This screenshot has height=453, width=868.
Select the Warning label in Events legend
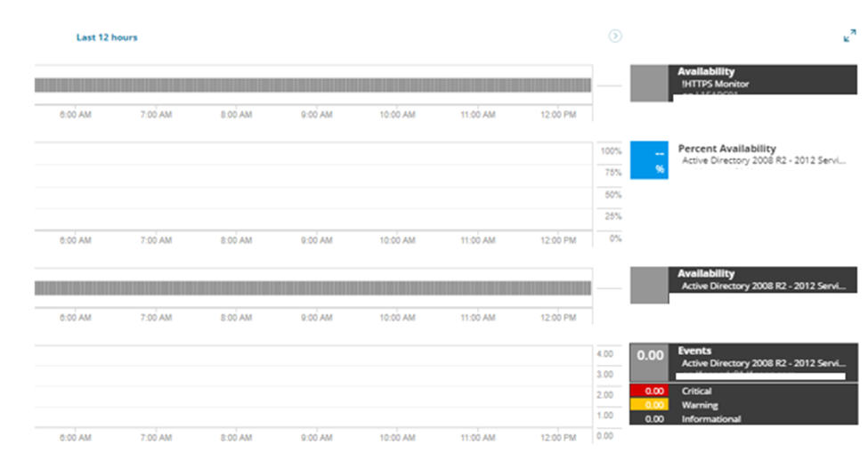click(700, 405)
